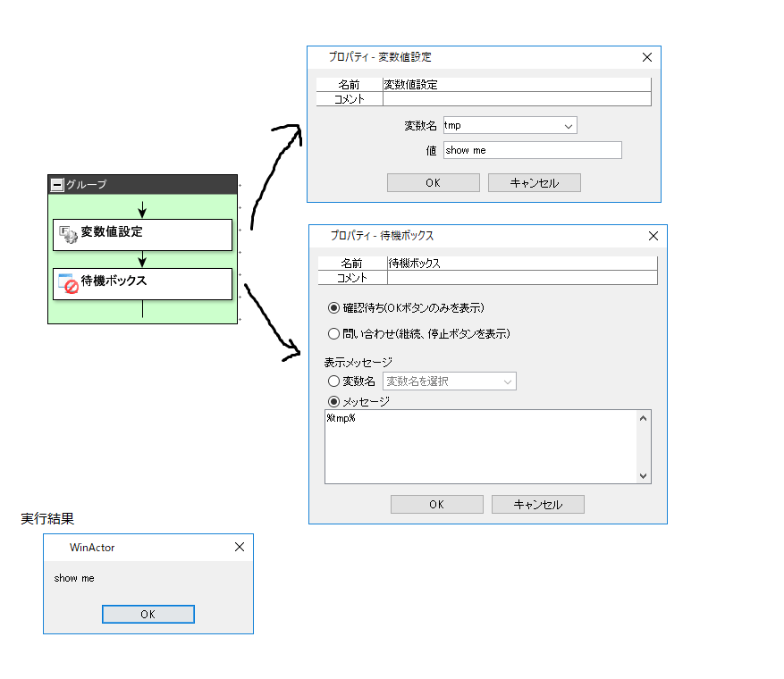Click キャンセル in the 待機ボックス properties dialog
This screenshot has height=679, width=784.
coord(538,505)
